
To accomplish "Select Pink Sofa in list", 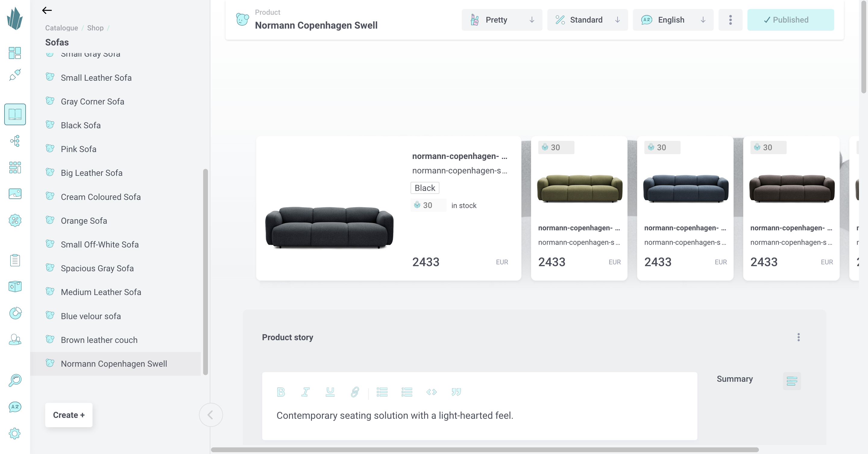I will (115, 149).
